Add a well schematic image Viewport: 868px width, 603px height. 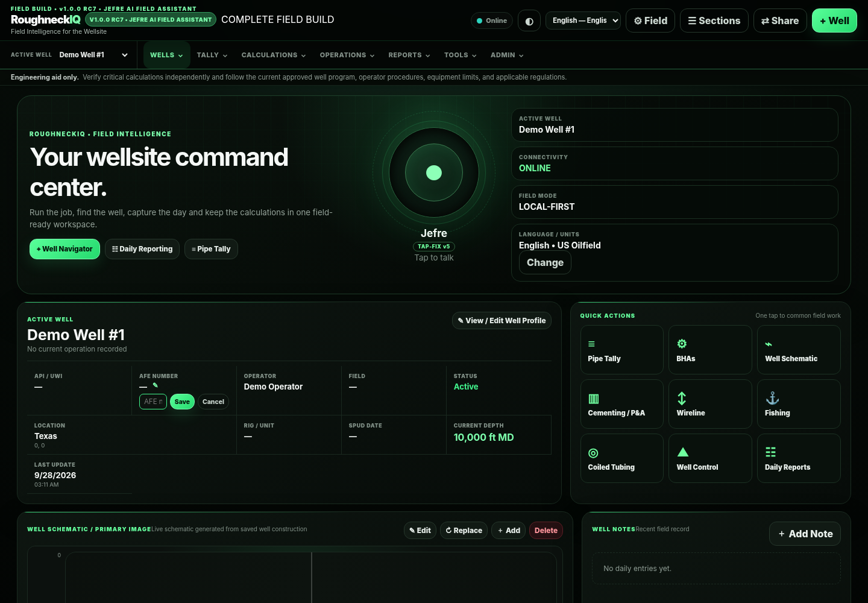509,531
